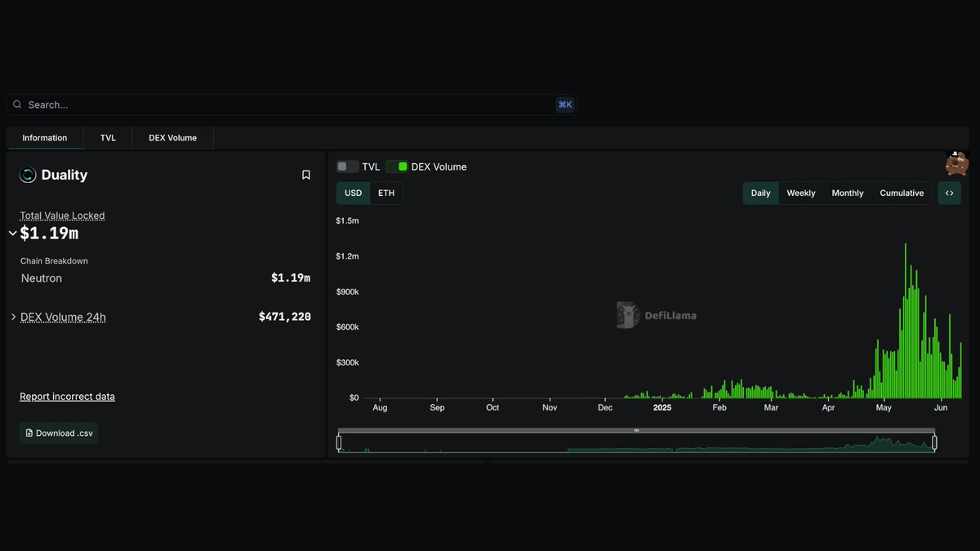The height and width of the screenshot is (551, 980).
Task: Toggle the DEX Volume chart switch
Action: (397, 167)
